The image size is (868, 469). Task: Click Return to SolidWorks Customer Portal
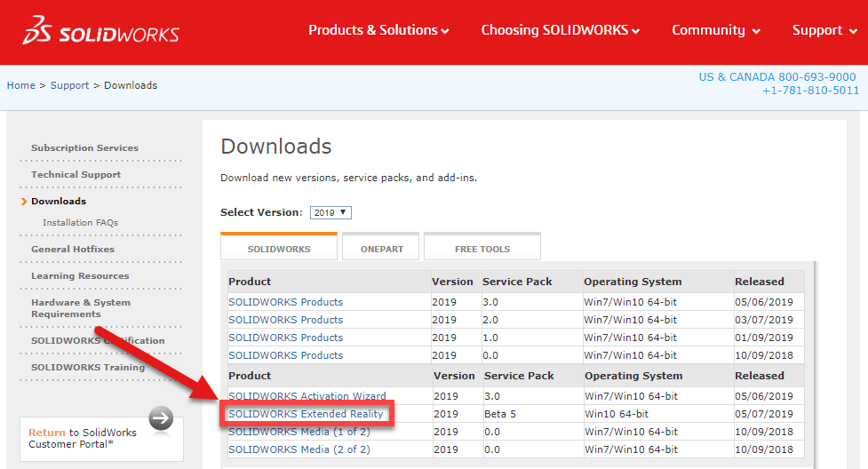[83, 438]
